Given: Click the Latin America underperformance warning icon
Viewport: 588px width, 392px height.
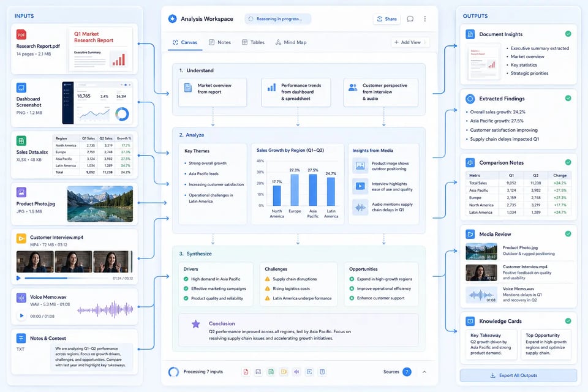Looking at the screenshot, I should click(x=268, y=298).
